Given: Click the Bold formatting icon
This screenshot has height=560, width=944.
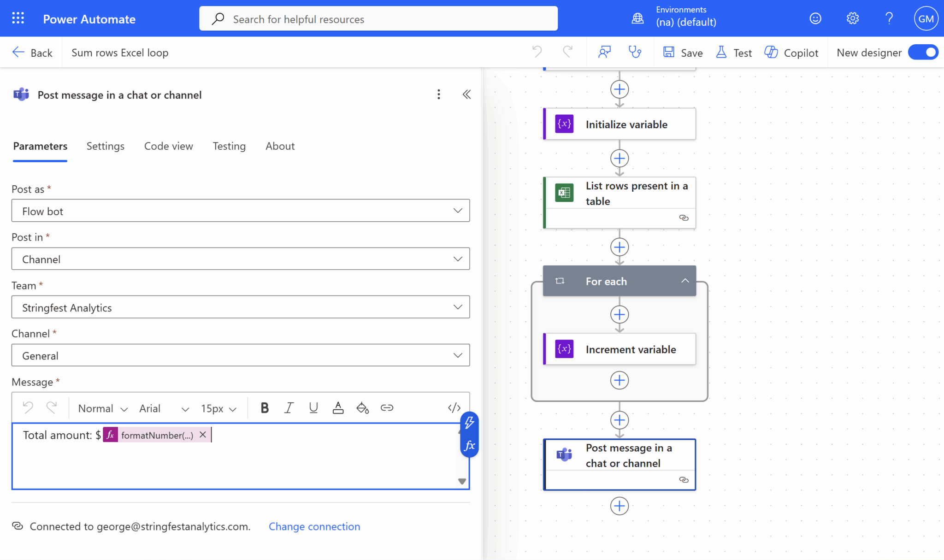Looking at the screenshot, I should (265, 408).
